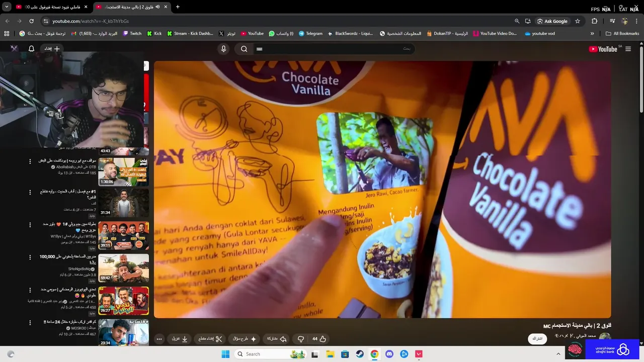Open options menu for 1:30:06 video
The width and height of the screenshot is (644, 362).
click(30, 161)
